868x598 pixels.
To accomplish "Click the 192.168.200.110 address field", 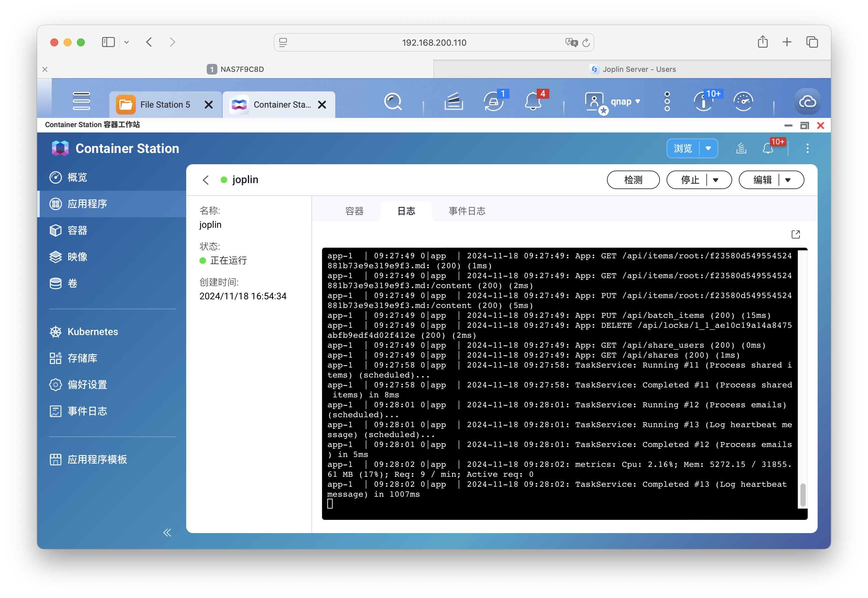I will (x=434, y=43).
